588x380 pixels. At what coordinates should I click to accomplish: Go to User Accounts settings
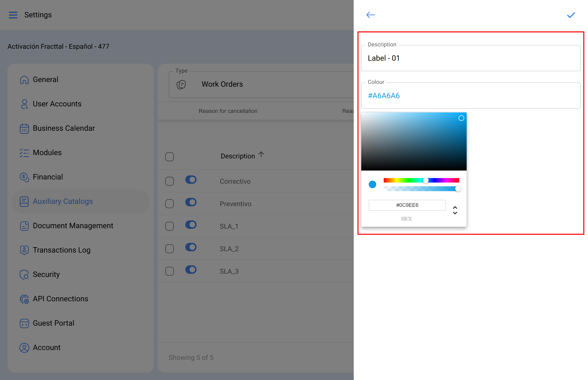57,104
